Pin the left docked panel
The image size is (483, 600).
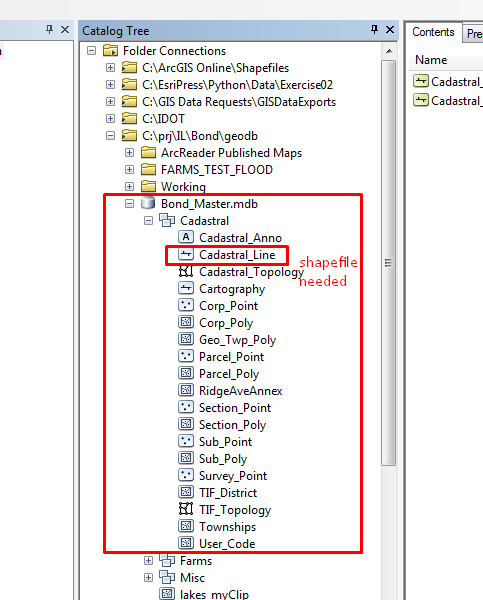49,29
